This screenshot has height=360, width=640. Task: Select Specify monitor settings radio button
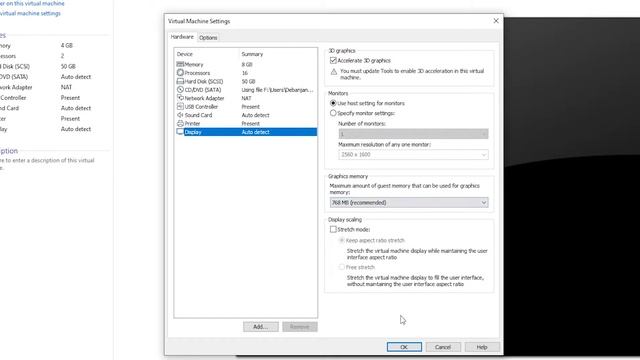click(333, 113)
